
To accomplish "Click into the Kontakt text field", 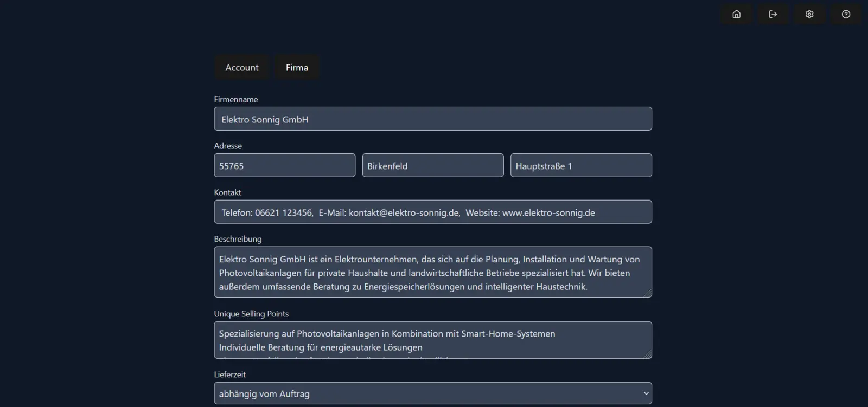I will coord(432,212).
